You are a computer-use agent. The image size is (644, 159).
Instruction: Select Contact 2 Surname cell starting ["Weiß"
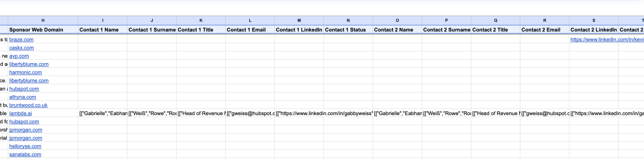447,113
